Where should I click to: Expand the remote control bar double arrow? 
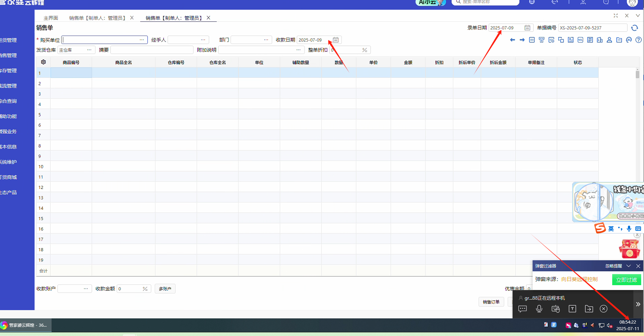tap(638, 304)
